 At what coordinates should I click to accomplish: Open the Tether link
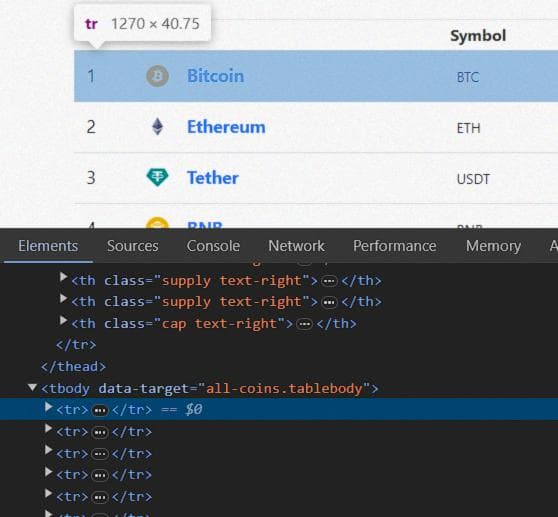(x=213, y=178)
